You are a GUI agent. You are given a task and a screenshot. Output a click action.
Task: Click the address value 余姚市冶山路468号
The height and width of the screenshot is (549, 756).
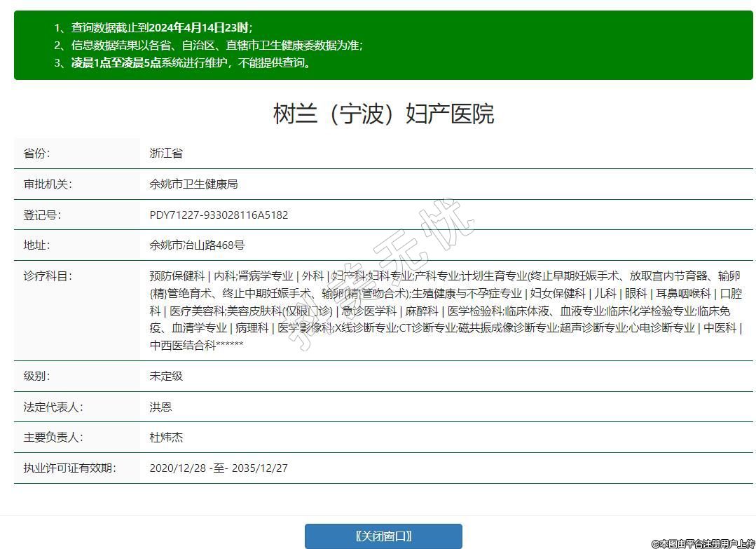click(197, 245)
